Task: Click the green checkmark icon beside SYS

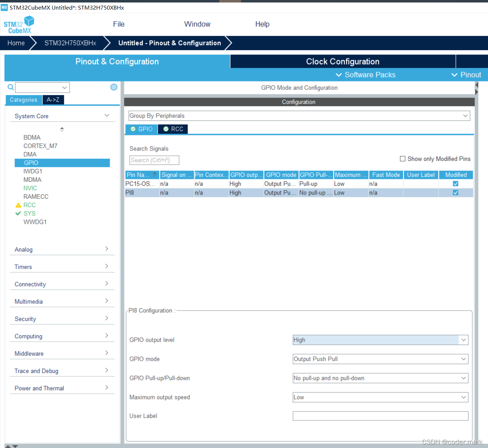Action: [x=18, y=214]
